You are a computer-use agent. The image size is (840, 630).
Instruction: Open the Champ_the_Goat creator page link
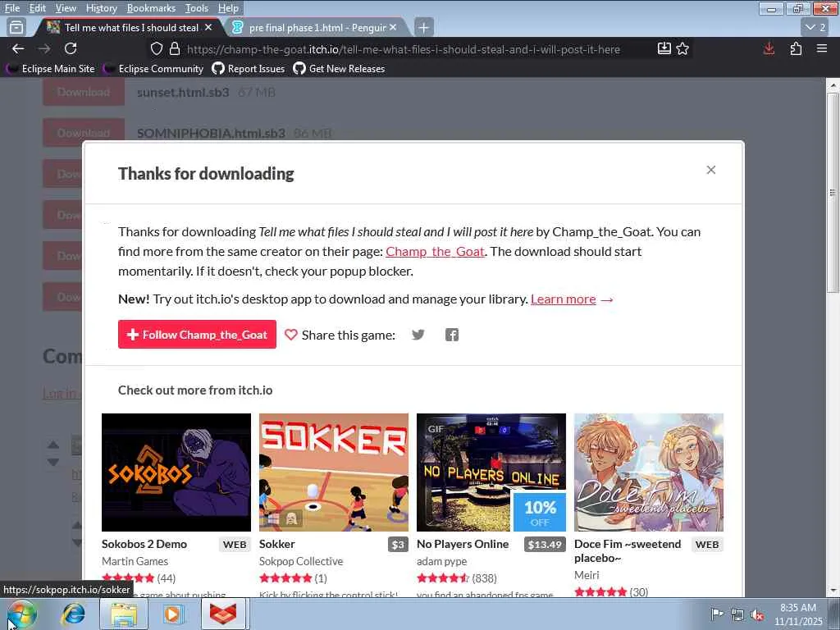pyautogui.click(x=435, y=251)
